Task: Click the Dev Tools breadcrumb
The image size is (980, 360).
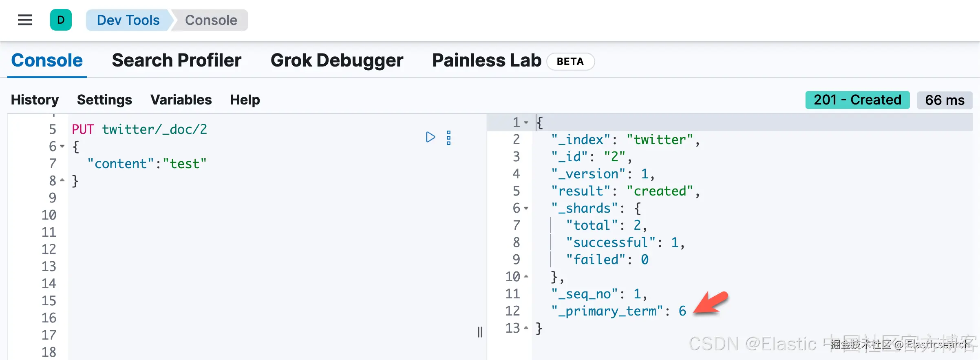Action: point(128,20)
